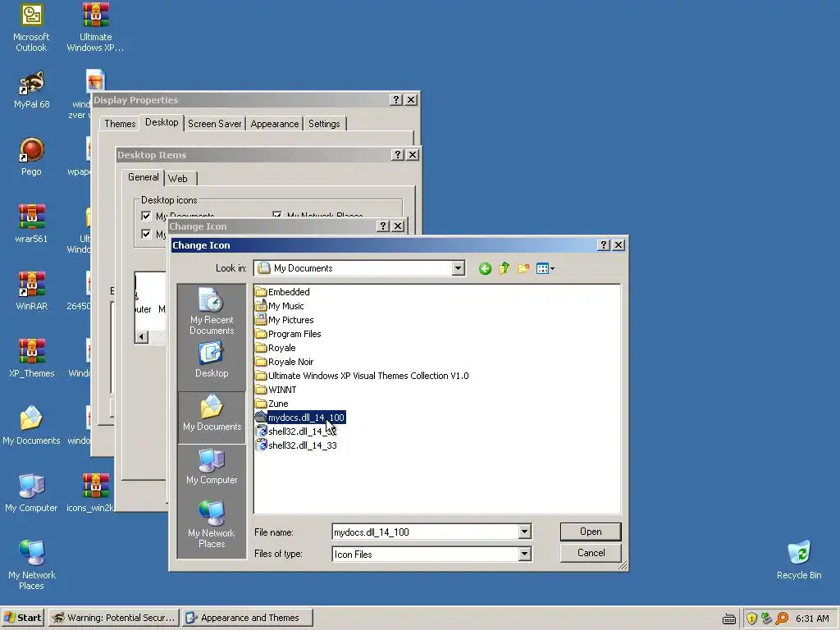Close the Display Properties window
The image size is (840, 630).
[411, 99]
